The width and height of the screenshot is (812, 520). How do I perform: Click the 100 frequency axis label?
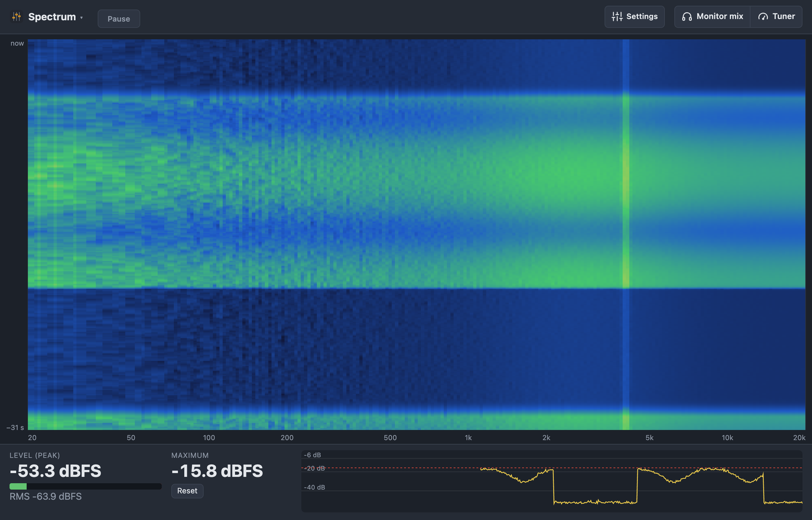pos(209,438)
